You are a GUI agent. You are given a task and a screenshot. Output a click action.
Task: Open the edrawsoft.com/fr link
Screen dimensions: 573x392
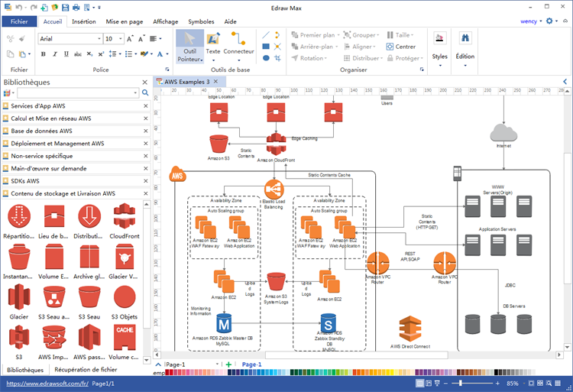[47, 384]
